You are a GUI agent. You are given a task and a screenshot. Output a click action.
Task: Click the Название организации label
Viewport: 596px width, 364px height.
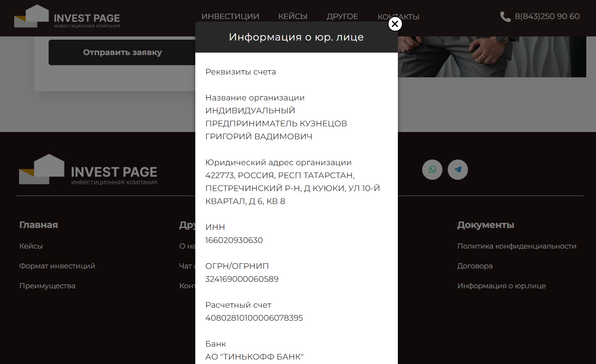tap(255, 98)
